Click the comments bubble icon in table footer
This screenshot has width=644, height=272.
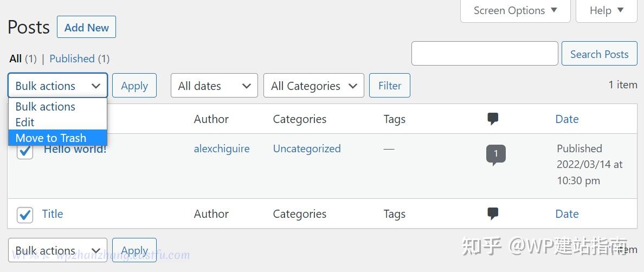click(493, 213)
